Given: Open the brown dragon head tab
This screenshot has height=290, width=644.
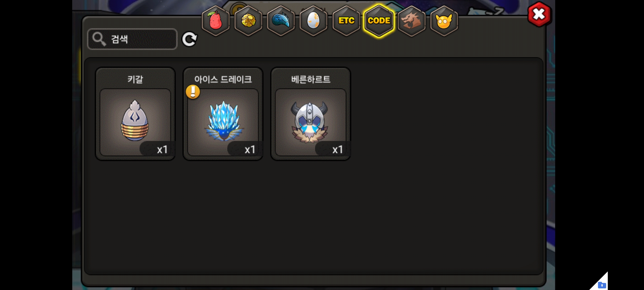Looking at the screenshot, I should 412,21.
